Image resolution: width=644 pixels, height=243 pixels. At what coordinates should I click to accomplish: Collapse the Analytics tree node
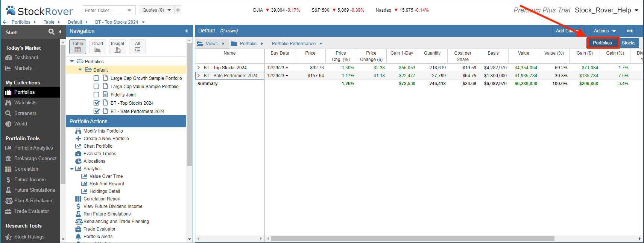72,169
